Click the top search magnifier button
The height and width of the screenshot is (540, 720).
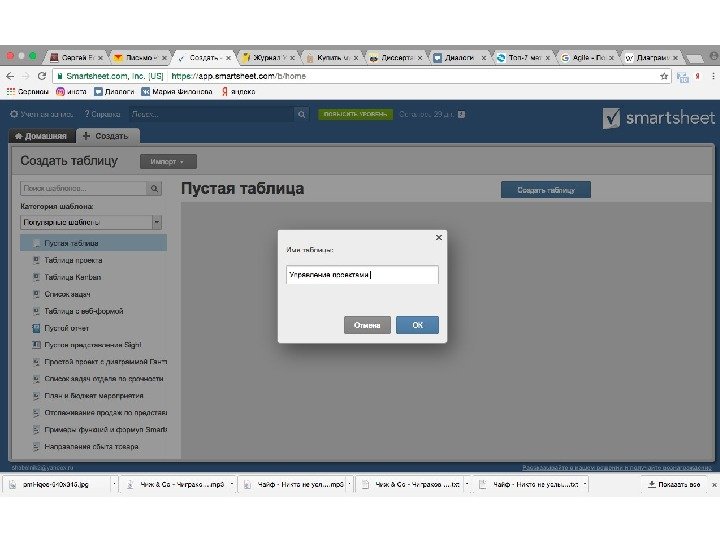(301, 114)
